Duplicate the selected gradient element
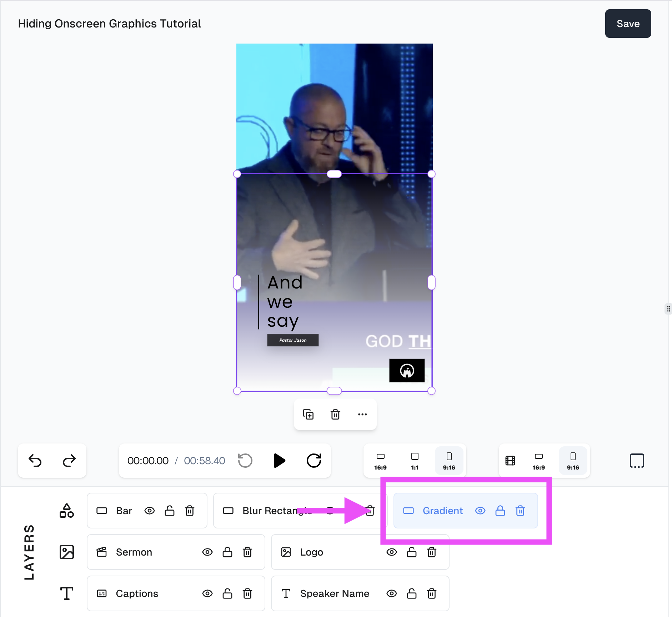The image size is (672, 617). (308, 414)
